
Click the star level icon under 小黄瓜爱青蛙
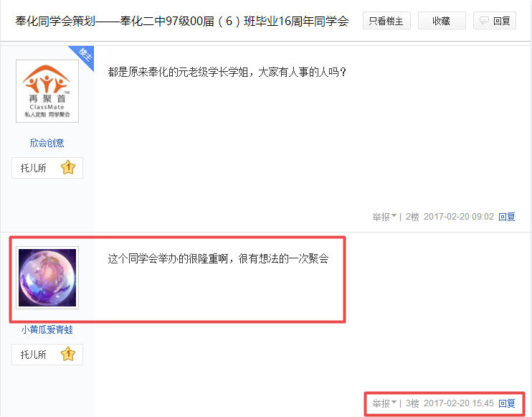[68, 354]
